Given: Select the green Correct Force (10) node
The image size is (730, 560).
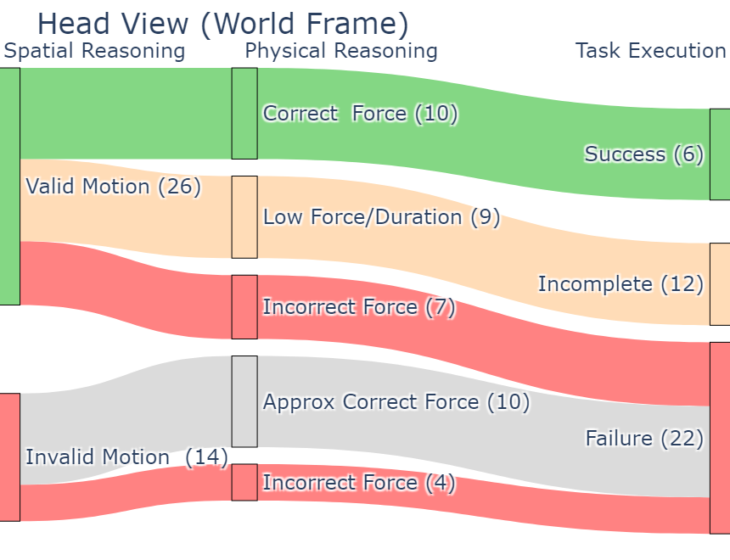Looking at the screenshot, I should (244, 113).
